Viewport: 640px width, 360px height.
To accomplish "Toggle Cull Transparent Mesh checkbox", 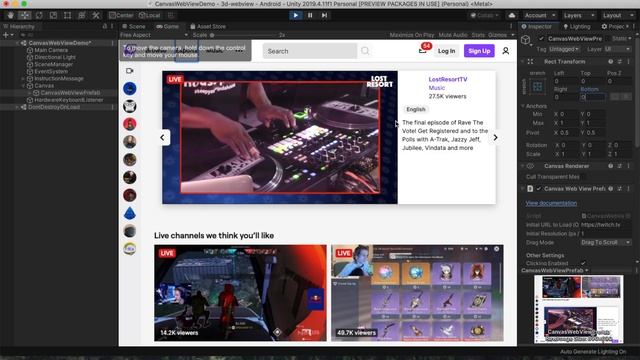I will (584, 177).
